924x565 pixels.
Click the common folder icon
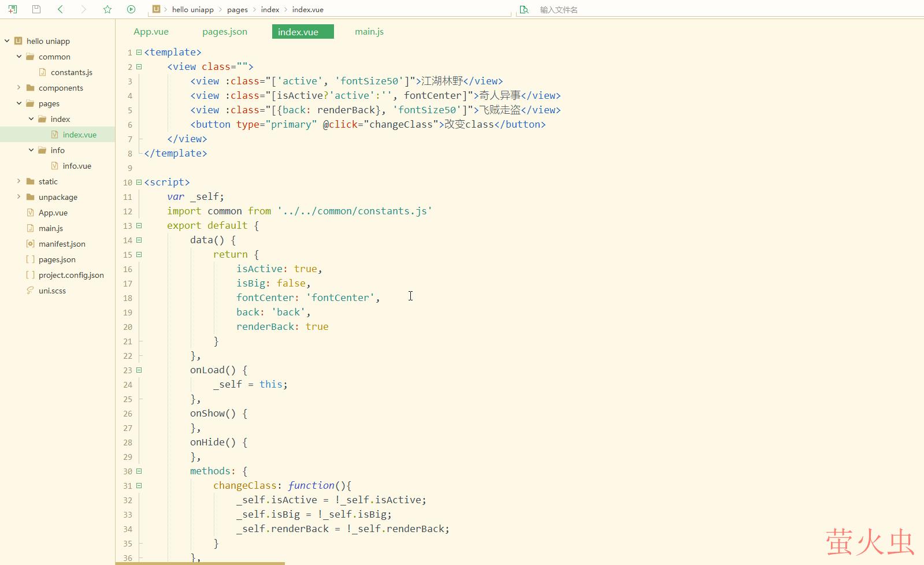31,57
